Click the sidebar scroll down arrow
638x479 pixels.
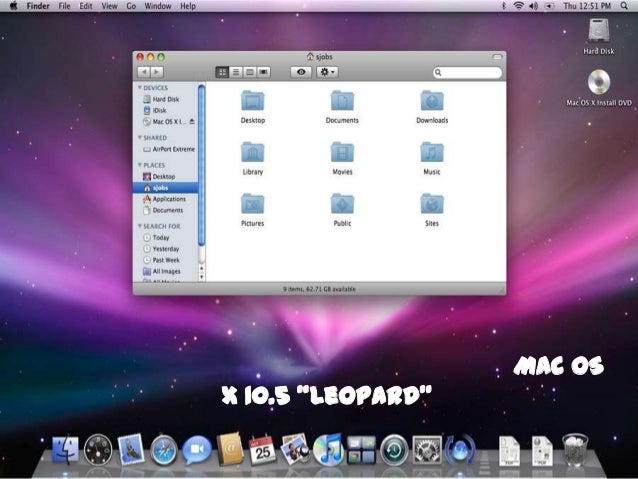point(201,277)
